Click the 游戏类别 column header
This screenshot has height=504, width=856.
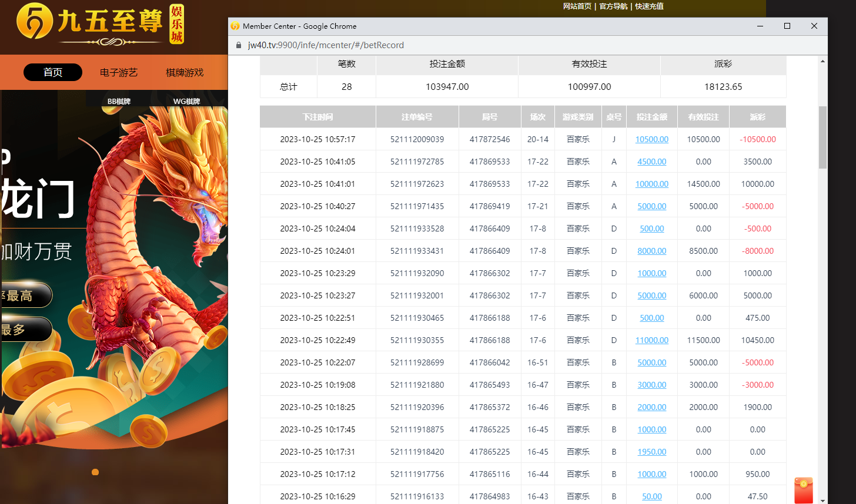[x=578, y=117]
